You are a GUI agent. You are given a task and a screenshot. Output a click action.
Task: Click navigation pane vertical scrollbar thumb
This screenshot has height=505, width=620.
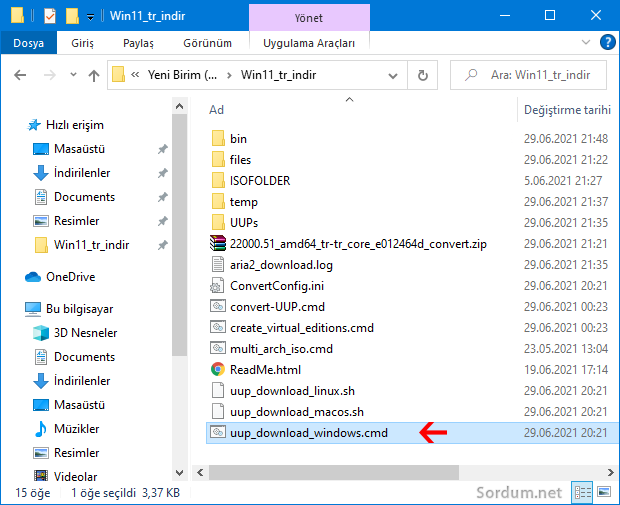pos(179,235)
